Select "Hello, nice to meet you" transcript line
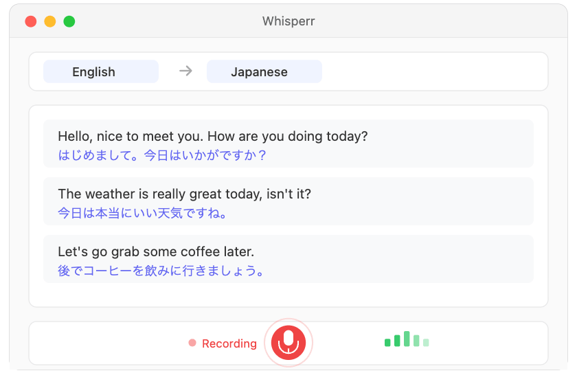 213,137
